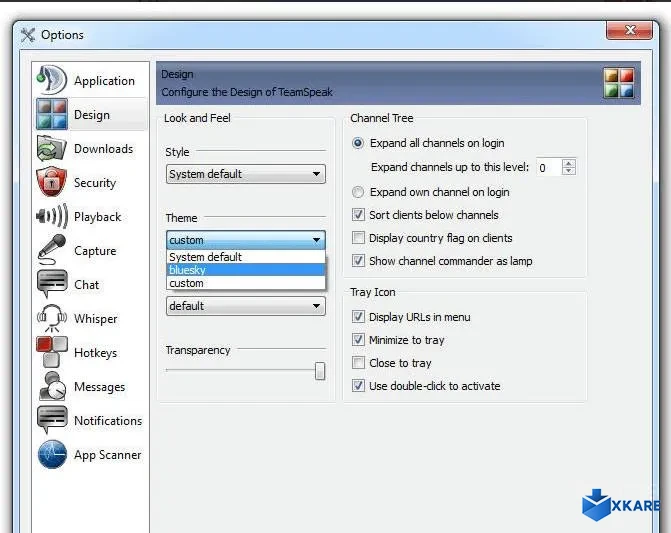
Task: Open the Hotkeys squares icon
Action: point(52,352)
